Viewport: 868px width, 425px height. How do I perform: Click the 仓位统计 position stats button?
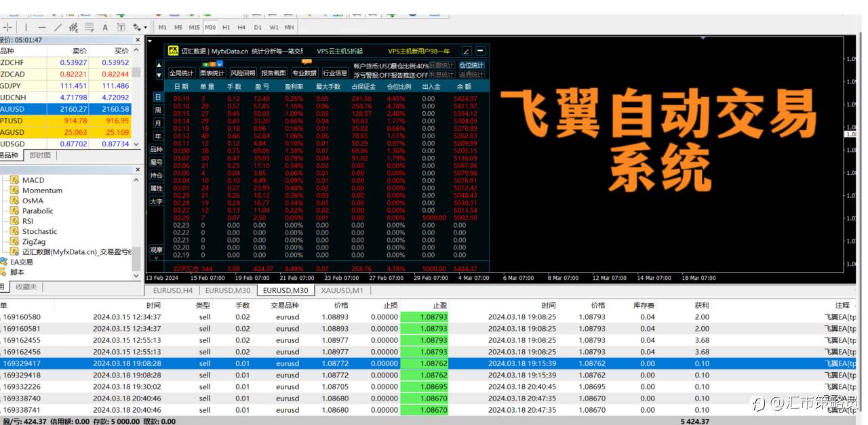pos(472,66)
